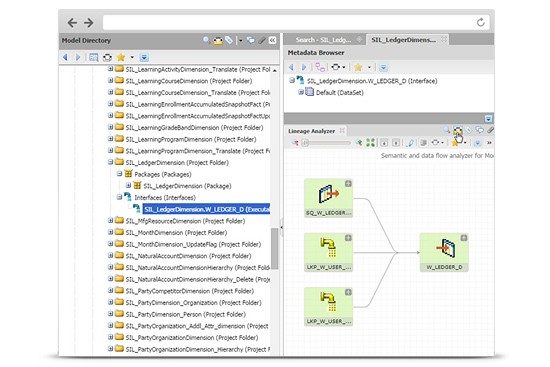Viewport: 550px width, 367px height.
Task: Select SIL_MfgResourceDimension (Project Folder)
Action: coord(185,221)
